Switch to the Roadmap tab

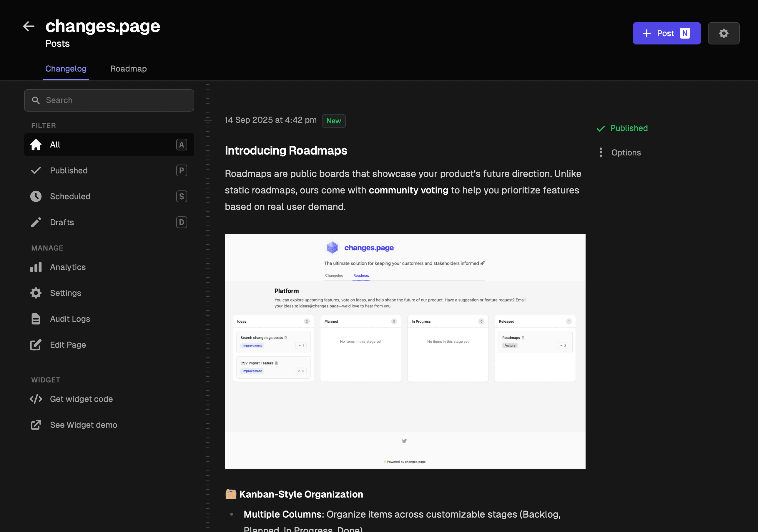pyautogui.click(x=128, y=69)
